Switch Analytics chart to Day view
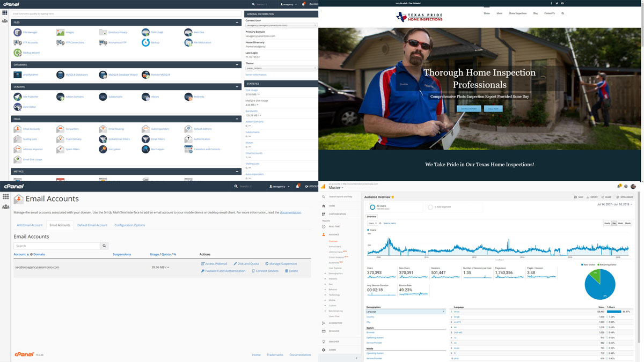644x362 pixels. coord(614,223)
